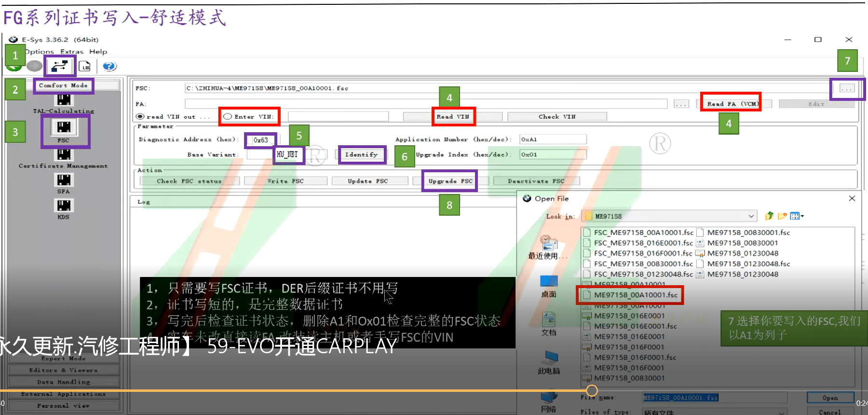Open the blue question mark help icon
868x415 pixels.
tap(109, 66)
